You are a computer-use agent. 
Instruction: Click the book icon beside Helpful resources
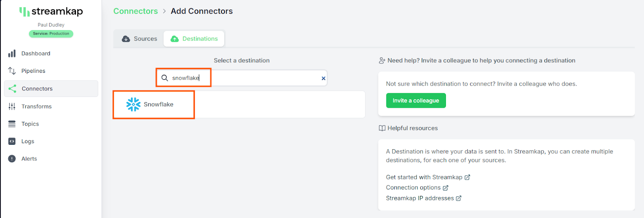tap(382, 128)
